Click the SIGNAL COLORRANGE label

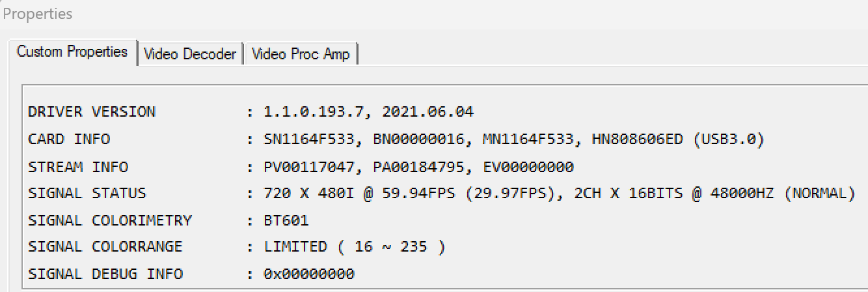(105, 247)
